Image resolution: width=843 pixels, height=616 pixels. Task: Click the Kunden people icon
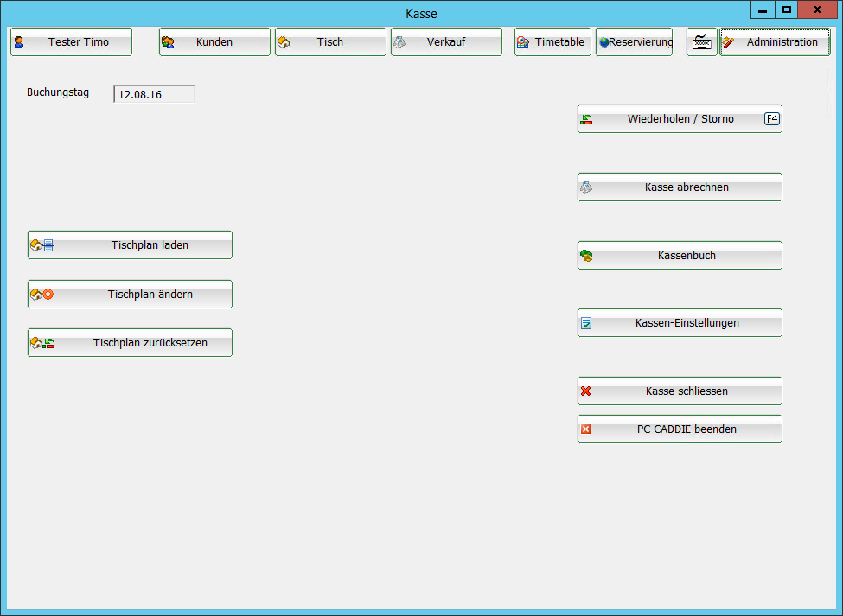[x=168, y=42]
